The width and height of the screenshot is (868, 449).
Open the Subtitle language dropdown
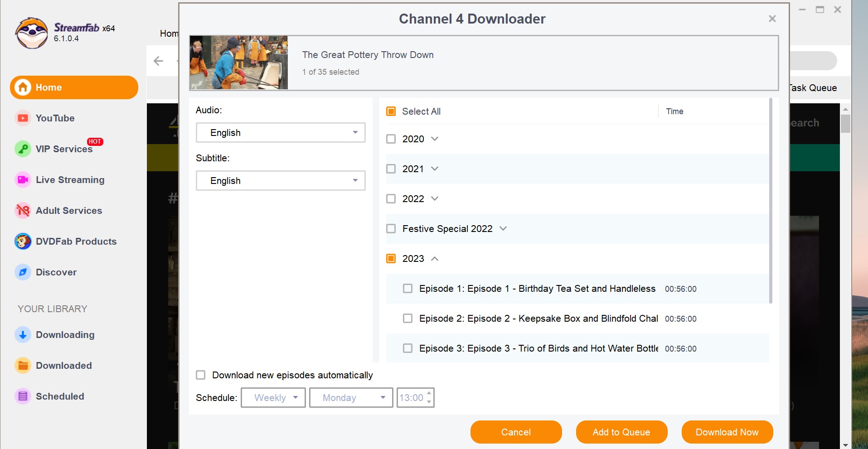click(281, 181)
